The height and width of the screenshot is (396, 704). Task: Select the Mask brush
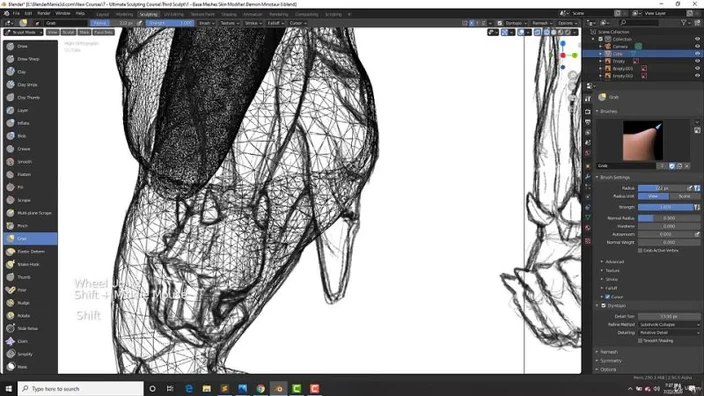(x=30, y=367)
